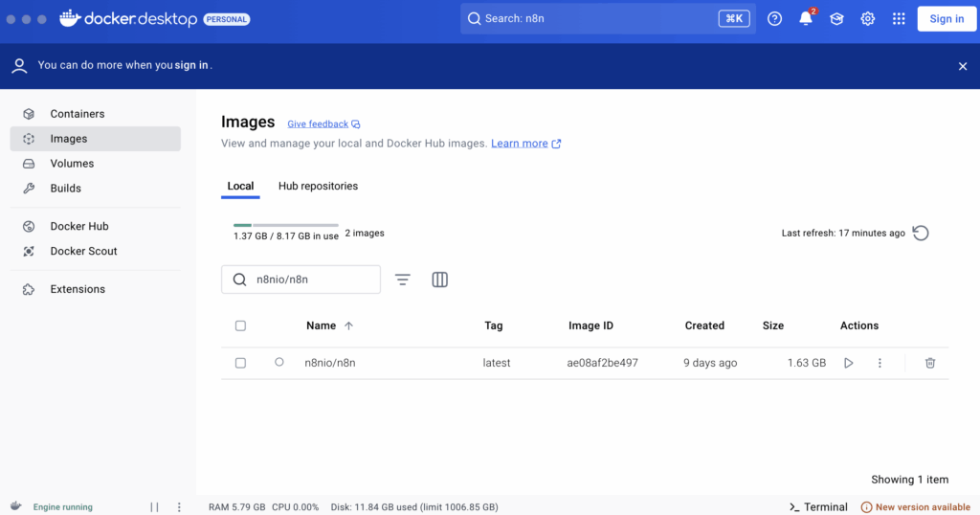The width and height of the screenshot is (980, 515).
Task: Refresh the images list
Action: (x=920, y=234)
